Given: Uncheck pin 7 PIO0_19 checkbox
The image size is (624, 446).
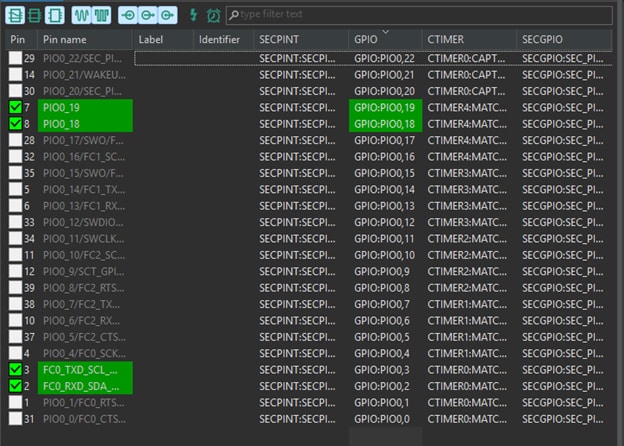Looking at the screenshot, I should (16, 107).
